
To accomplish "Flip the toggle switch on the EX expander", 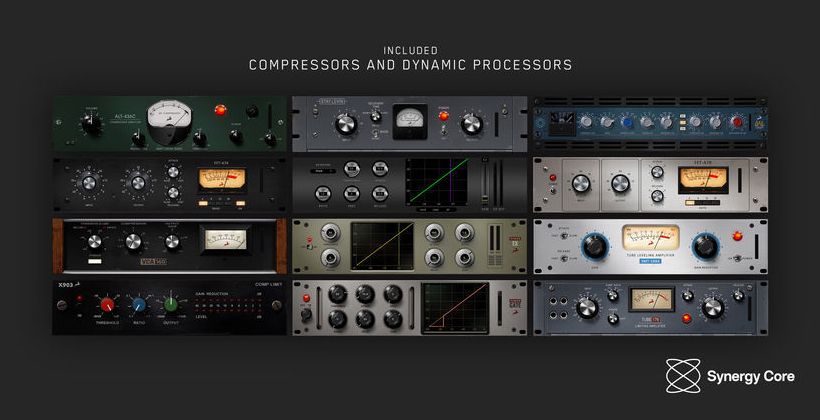I will click(x=309, y=246).
